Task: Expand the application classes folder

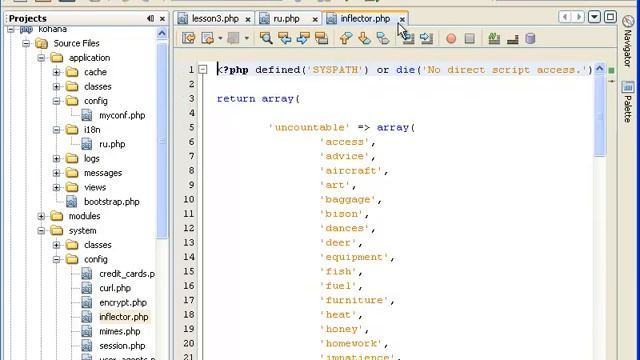Action: [x=56, y=87]
